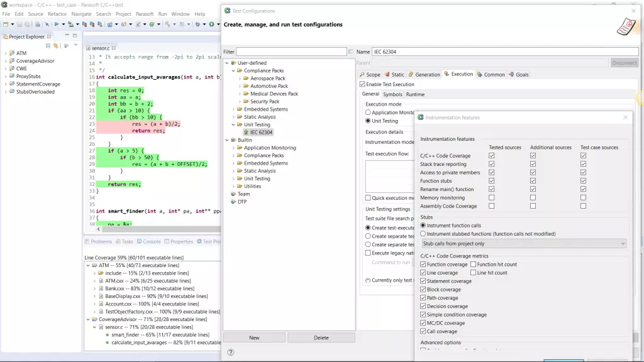Click Collapse All icon in Project Explorer

48,45
